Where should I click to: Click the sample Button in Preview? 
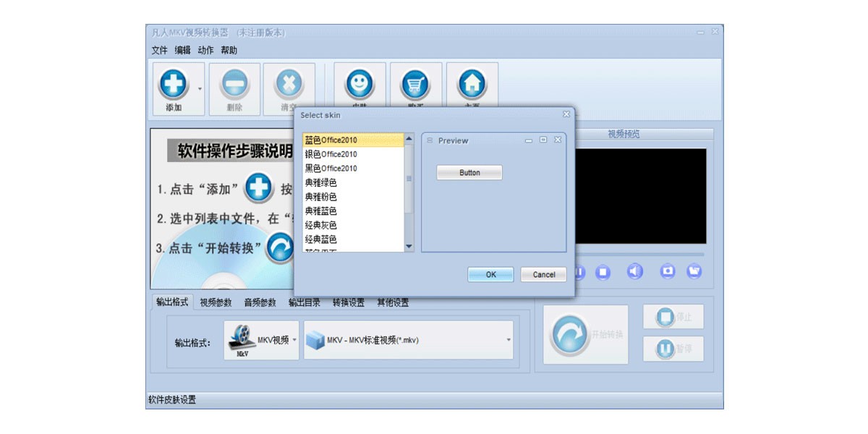[469, 173]
